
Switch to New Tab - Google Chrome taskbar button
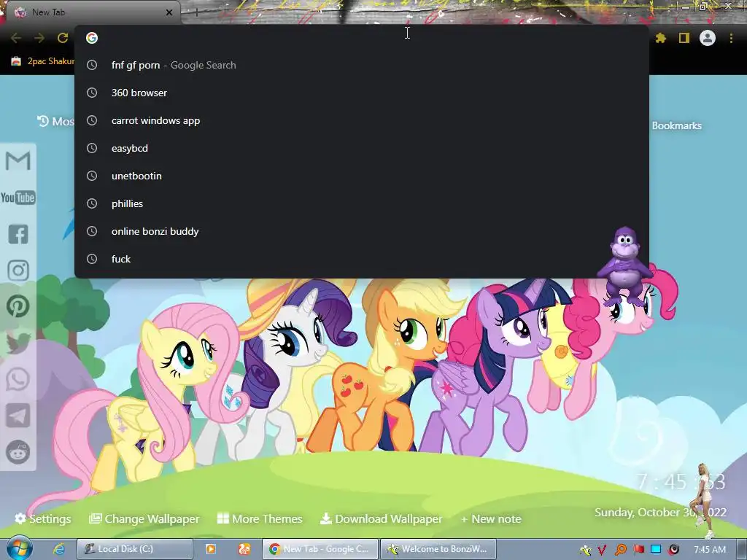(x=320, y=549)
